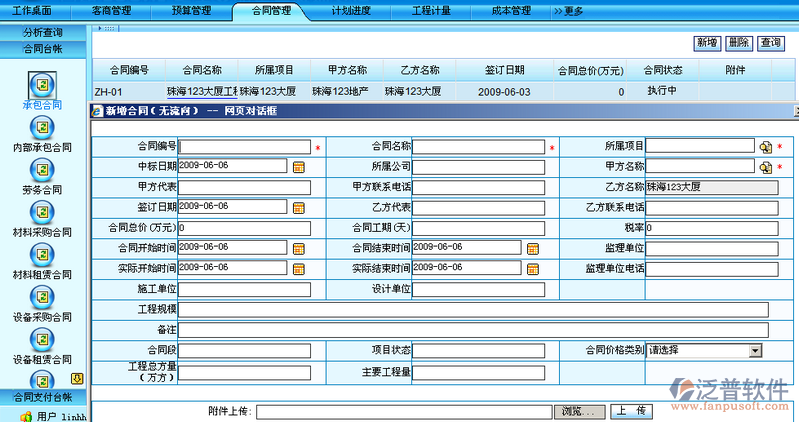Click the 材料租赁合同 sidebar icon
Viewport: 799px width, 422px height.
pos(42,255)
